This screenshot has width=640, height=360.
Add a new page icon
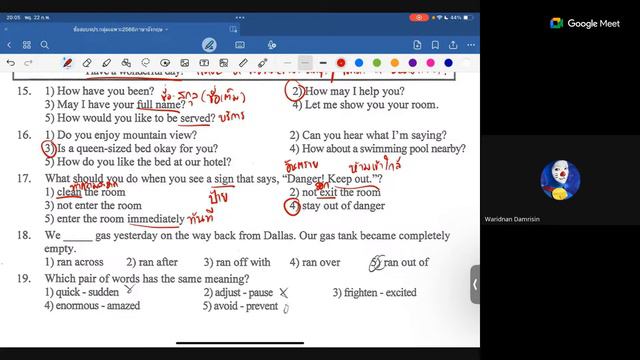click(417, 45)
